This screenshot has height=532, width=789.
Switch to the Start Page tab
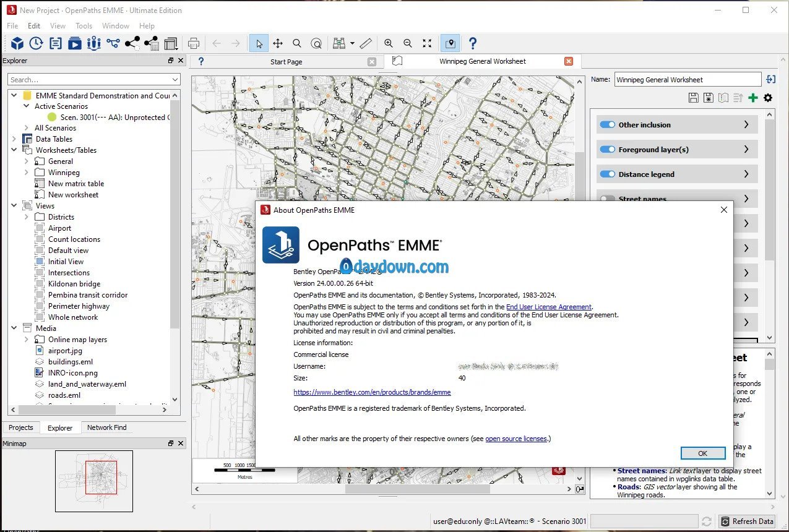pos(287,62)
